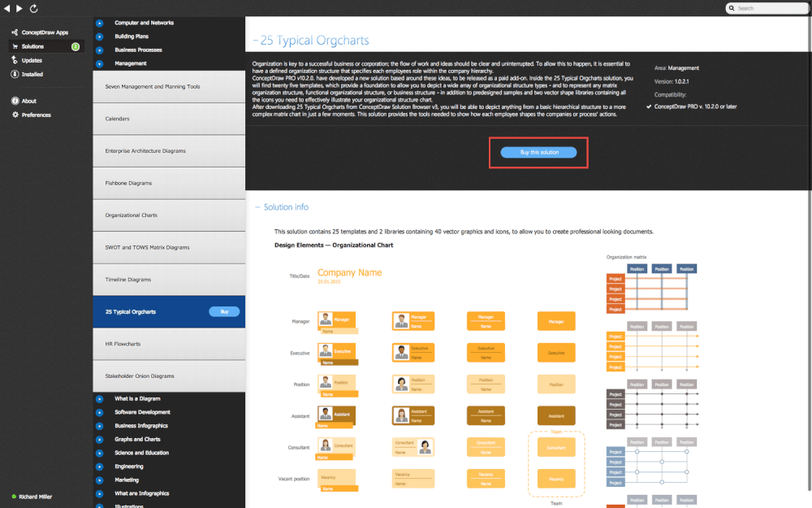Screen dimensions: 812x508
Task: Click the About info icon
Action: (x=15, y=101)
